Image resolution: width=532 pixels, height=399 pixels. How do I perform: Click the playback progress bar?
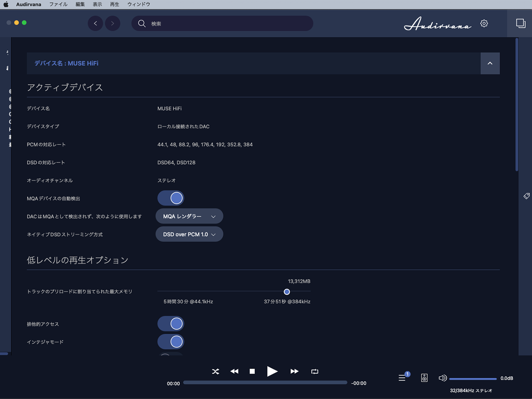(x=265, y=382)
